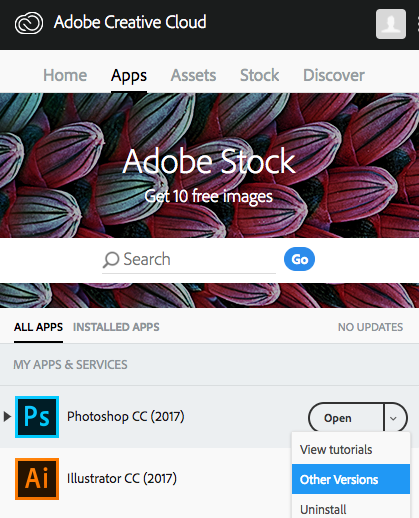Open the user profile avatar
This screenshot has height=518, width=419.
coord(391,24)
